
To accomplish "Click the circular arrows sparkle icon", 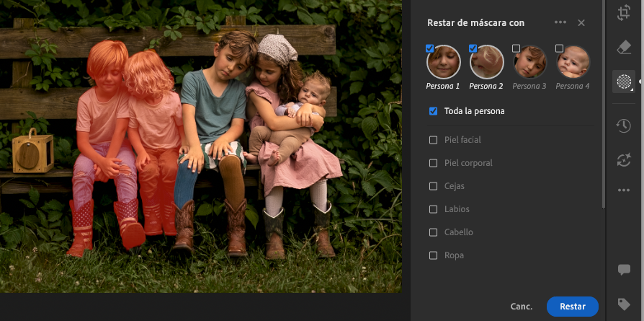I will [x=624, y=160].
